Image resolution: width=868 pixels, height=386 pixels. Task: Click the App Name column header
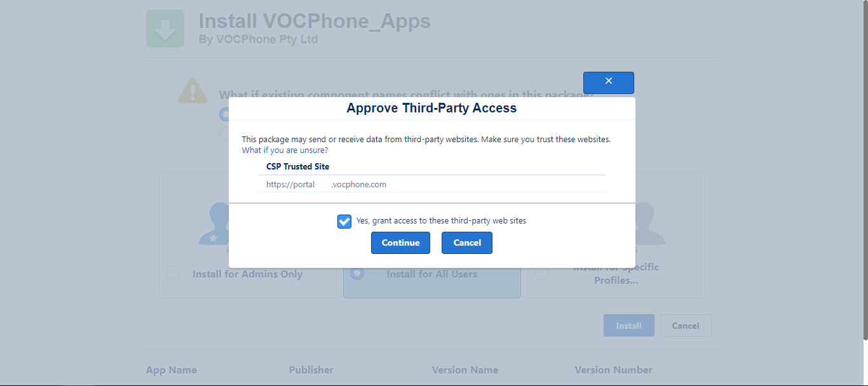tap(172, 369)
